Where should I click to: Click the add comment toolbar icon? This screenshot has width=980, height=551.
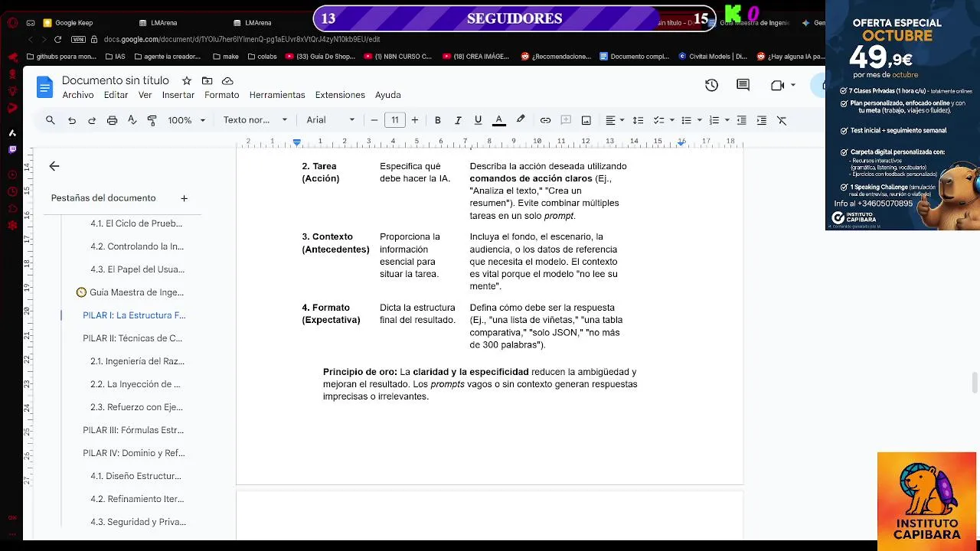566,120
